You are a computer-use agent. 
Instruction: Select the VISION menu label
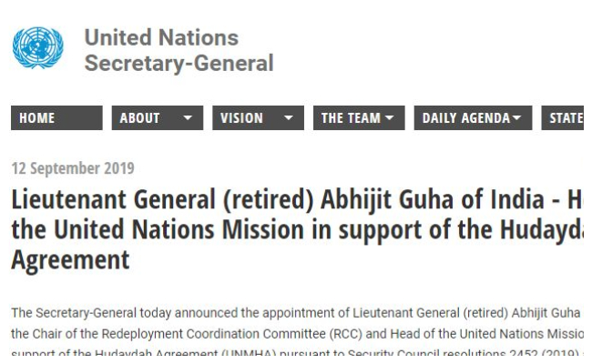pos(241,118)
